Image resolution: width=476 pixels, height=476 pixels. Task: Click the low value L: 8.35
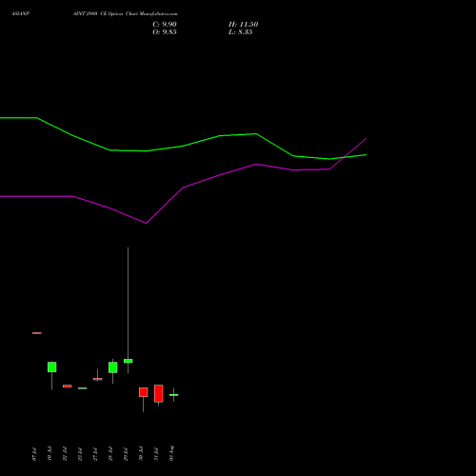(241, 32)
